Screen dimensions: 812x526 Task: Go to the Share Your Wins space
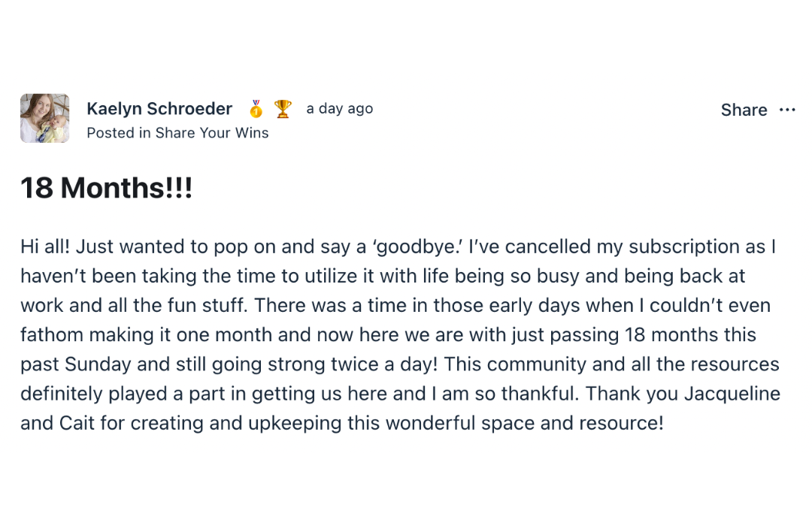click(x=212, y=133)
